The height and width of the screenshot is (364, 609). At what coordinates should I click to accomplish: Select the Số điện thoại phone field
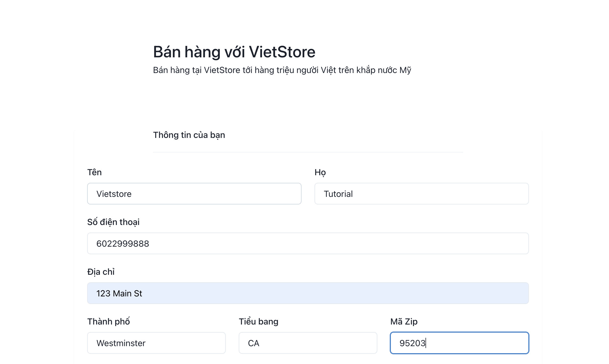click(308, 243)
